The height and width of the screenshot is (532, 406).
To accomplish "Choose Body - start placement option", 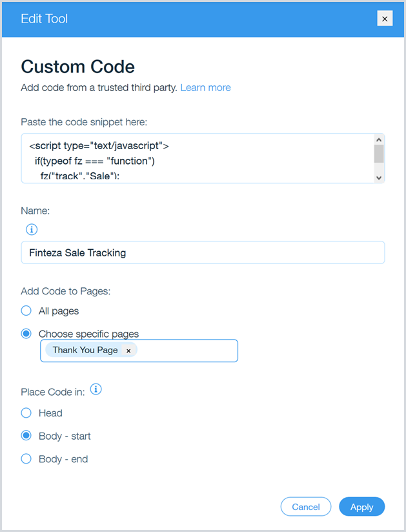I will [x=26, y=436].
